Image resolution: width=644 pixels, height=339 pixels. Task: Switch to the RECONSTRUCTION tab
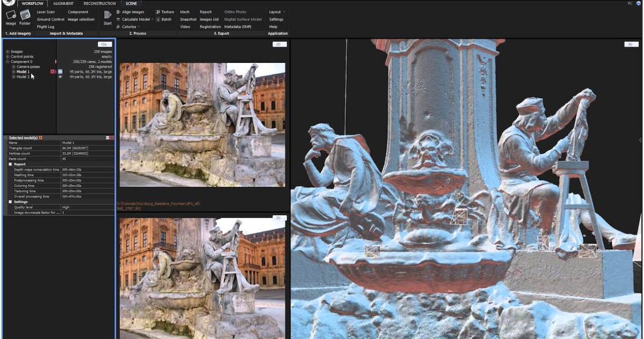99,3
